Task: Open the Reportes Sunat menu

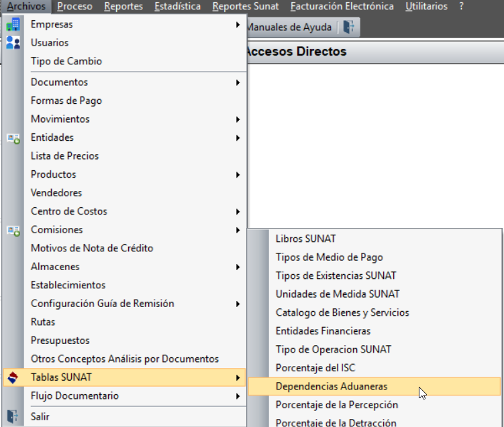Action: click(246, 6)
